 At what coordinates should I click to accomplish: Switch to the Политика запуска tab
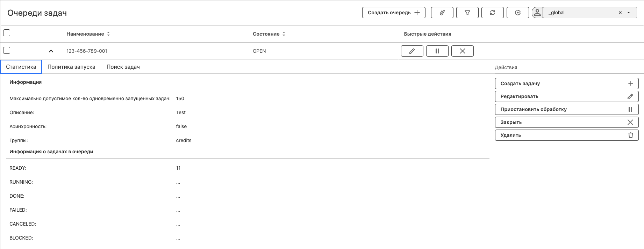[x=71, y=67]
